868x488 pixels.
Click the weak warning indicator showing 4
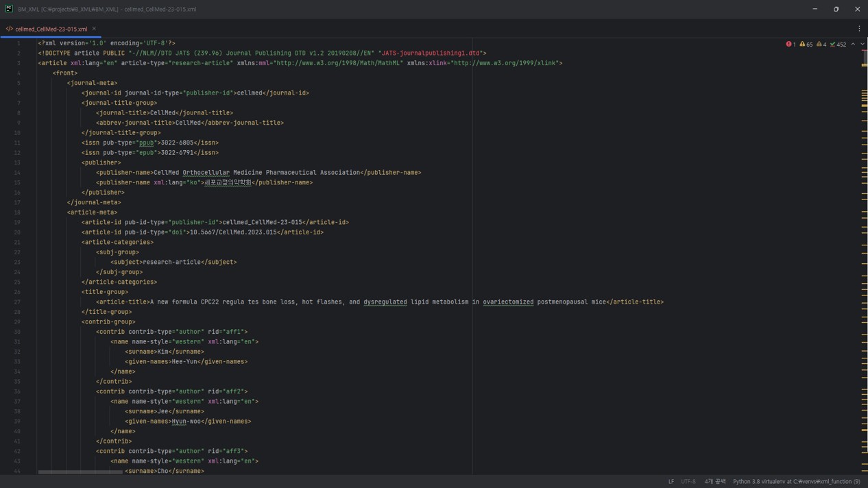[821, 44]
